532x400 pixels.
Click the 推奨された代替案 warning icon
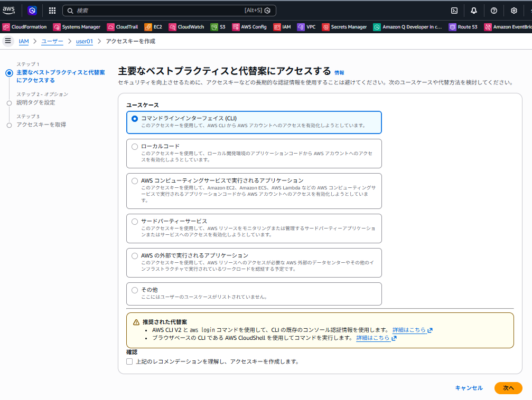point(136,322)
